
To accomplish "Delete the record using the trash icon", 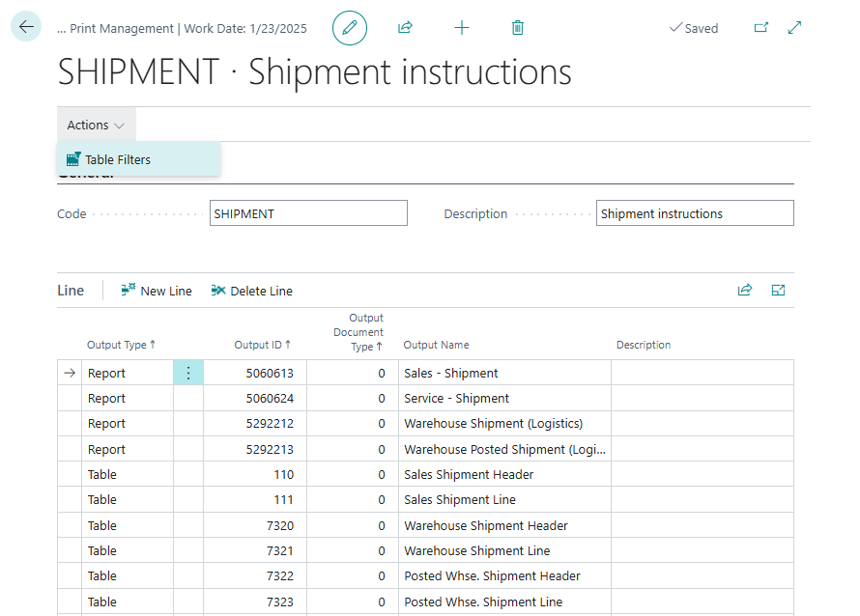I will point(517,27).
